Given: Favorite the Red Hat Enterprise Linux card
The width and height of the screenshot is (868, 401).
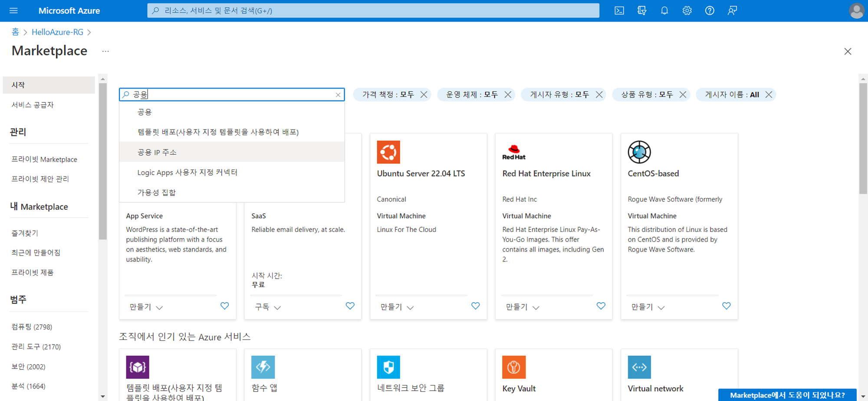Looking at the screenshot, I should [601, 306].
